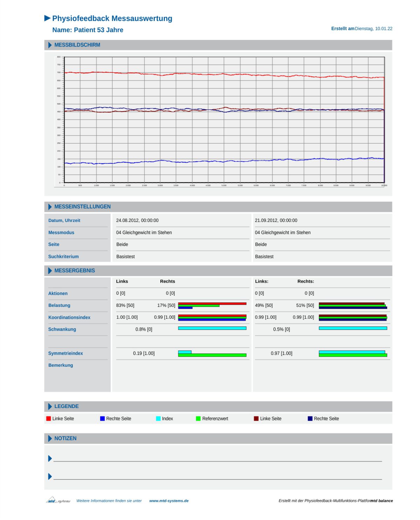Image resolution: width=420 pixels, height=520 pixels.
Task: Select the red Linke Seite legend swatch
Action: point(48,418)
